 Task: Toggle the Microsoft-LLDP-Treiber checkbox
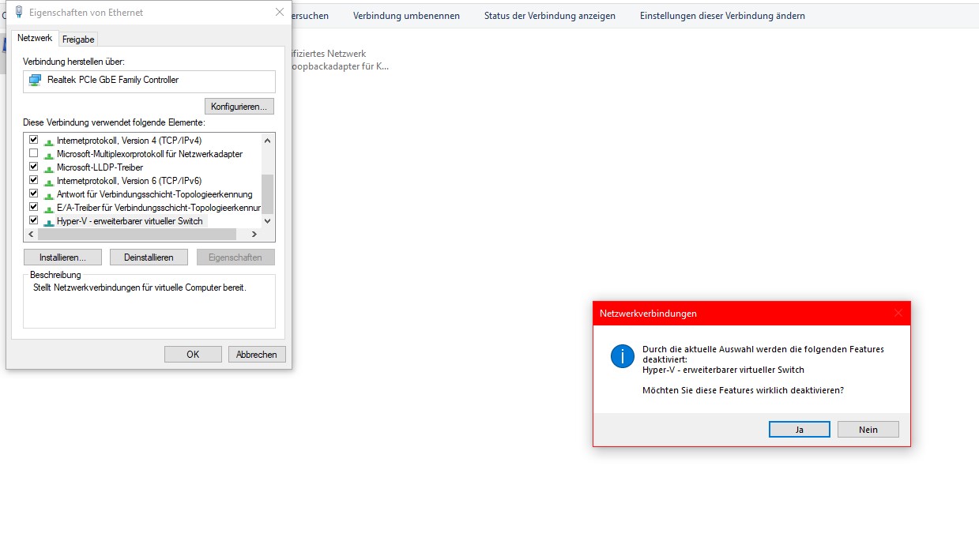33,167
